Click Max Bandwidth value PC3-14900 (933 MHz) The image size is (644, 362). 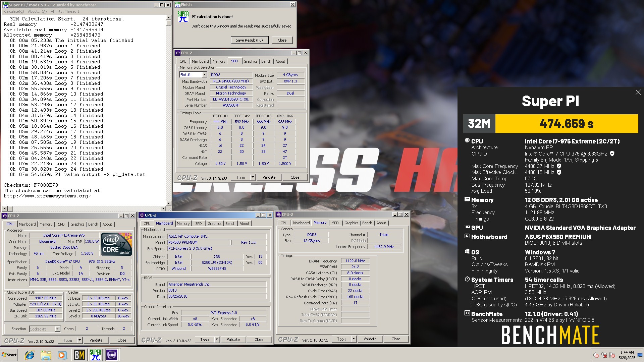231,81
